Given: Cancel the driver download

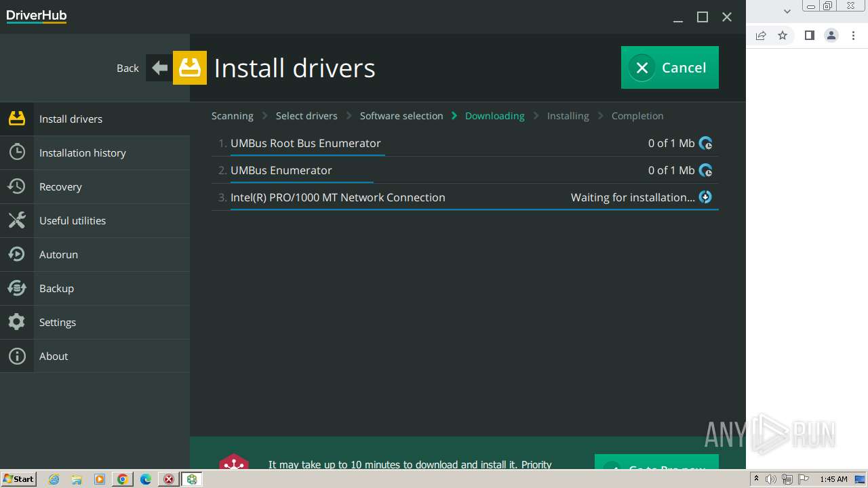Looking at the screenshot, I should point(670,67).
